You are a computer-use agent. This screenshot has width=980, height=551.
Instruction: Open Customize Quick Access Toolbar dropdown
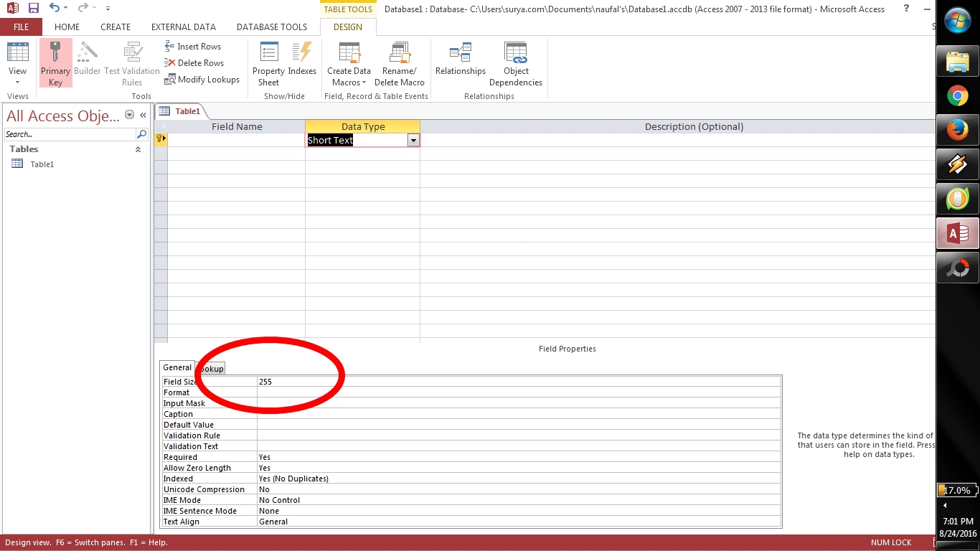click(x=108, y=9)
